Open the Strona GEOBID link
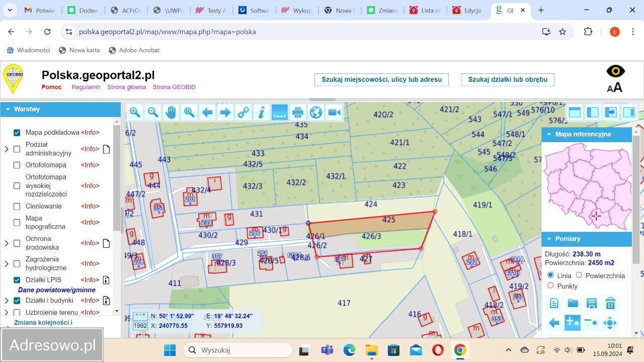 pyautogui.click(x=174, y=87)
